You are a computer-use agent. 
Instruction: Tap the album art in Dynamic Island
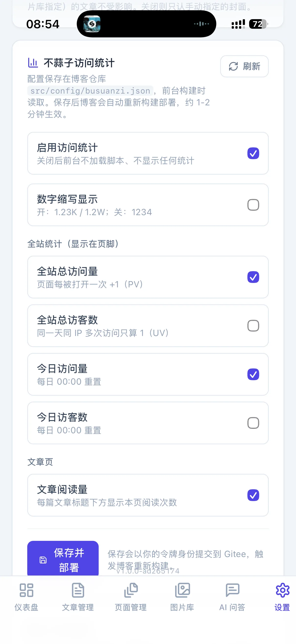pos(92,24)
